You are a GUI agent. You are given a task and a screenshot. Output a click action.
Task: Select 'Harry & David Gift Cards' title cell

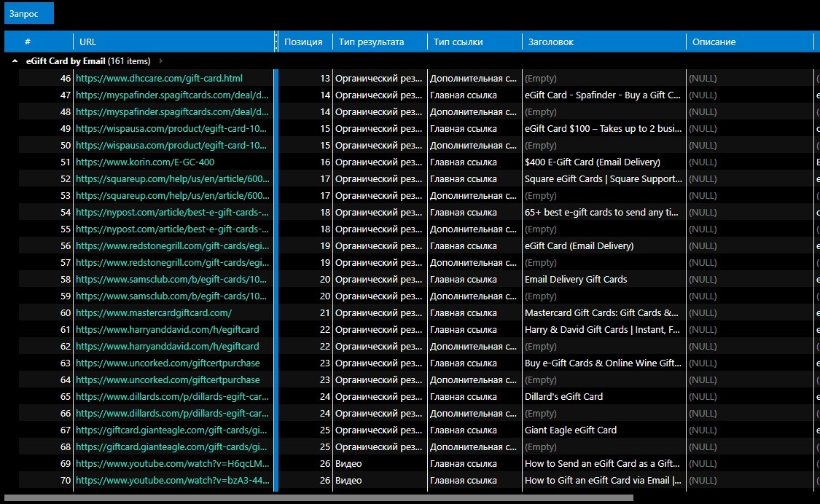[604, 329]
